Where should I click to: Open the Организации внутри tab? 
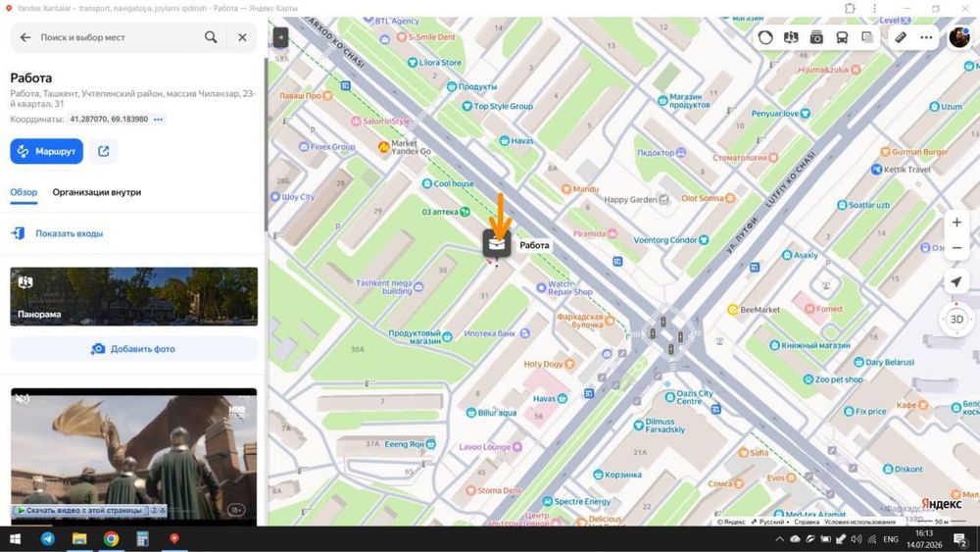pos(97,192)
